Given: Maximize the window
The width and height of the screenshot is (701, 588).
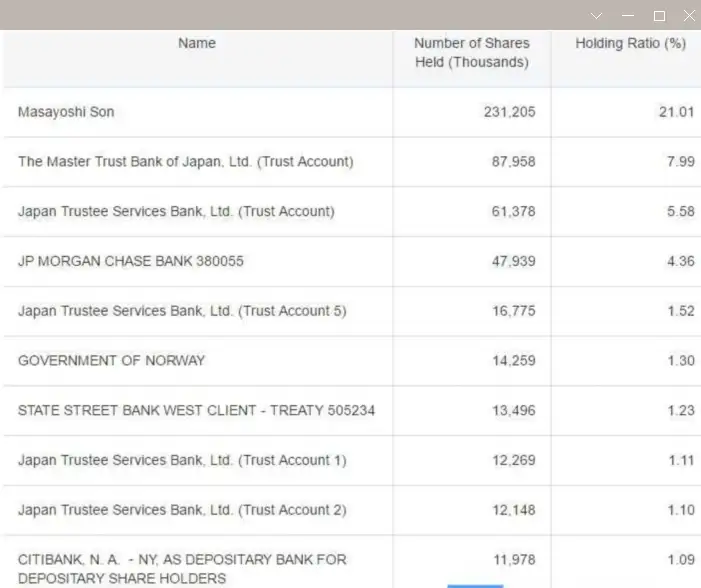Looking at the screenshot, I should coord(659,17).
